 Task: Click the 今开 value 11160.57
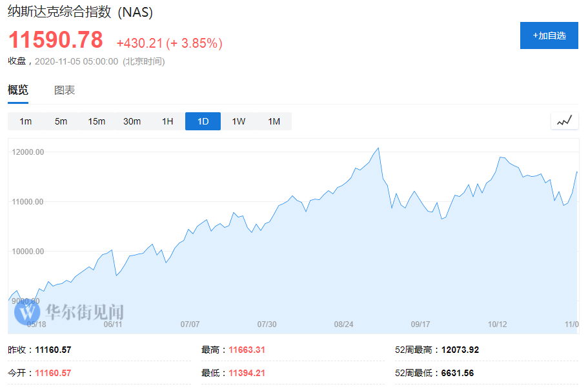54,374
